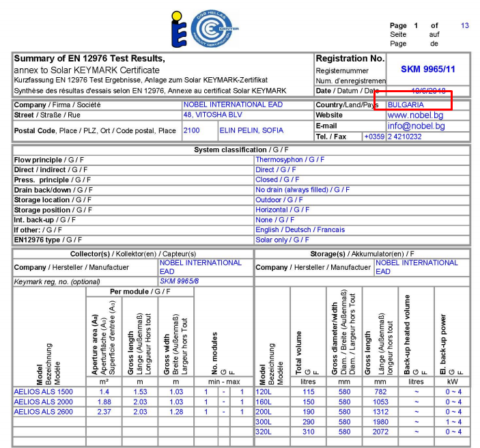This screenshot has height=448, width=480.
Task: Select the Storage(s) / Akkumulator(en) header
Action: point(362,254)
